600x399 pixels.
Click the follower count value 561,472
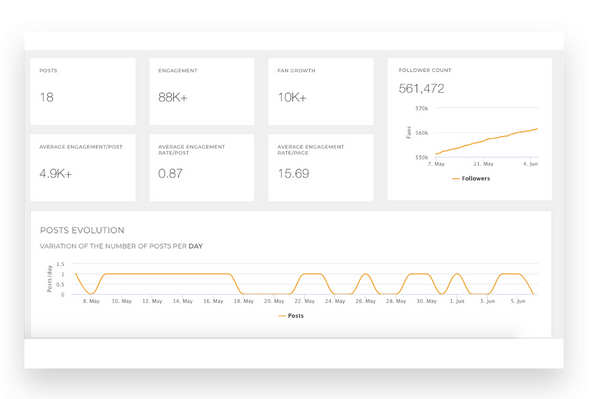(421, 89)
